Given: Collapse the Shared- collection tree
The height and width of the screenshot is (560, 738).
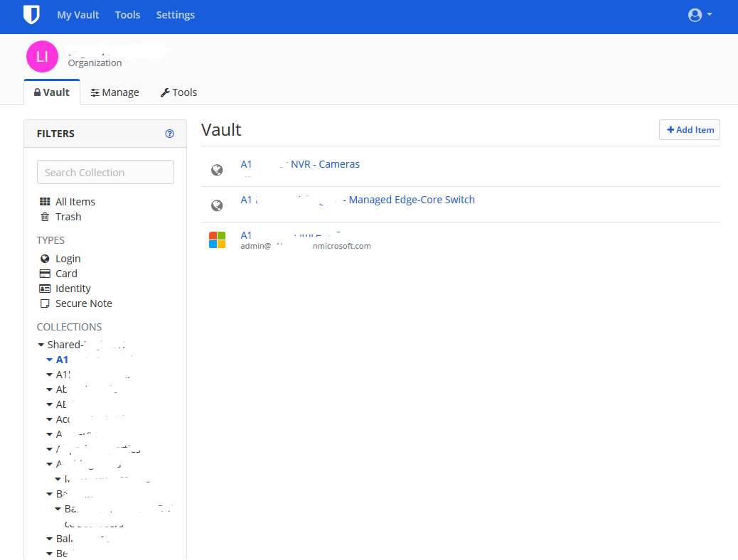Looking at the screenshot, I should [41, 345].
